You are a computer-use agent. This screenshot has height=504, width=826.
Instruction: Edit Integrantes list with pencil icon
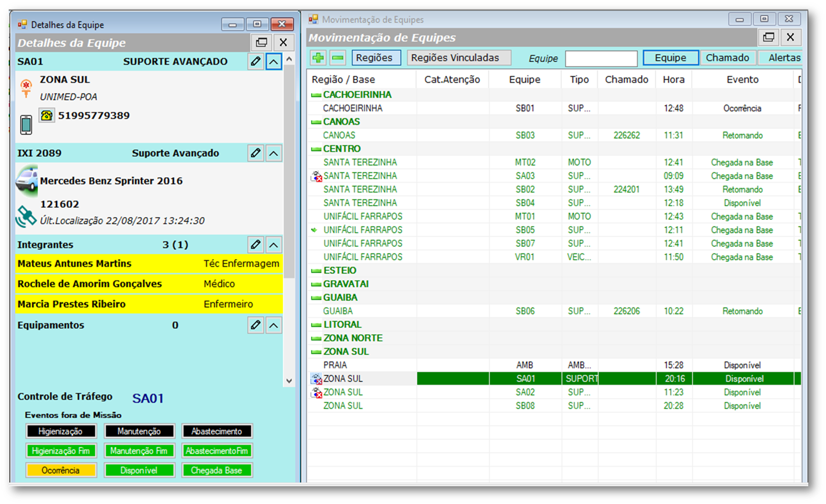[x=255, y=245]
